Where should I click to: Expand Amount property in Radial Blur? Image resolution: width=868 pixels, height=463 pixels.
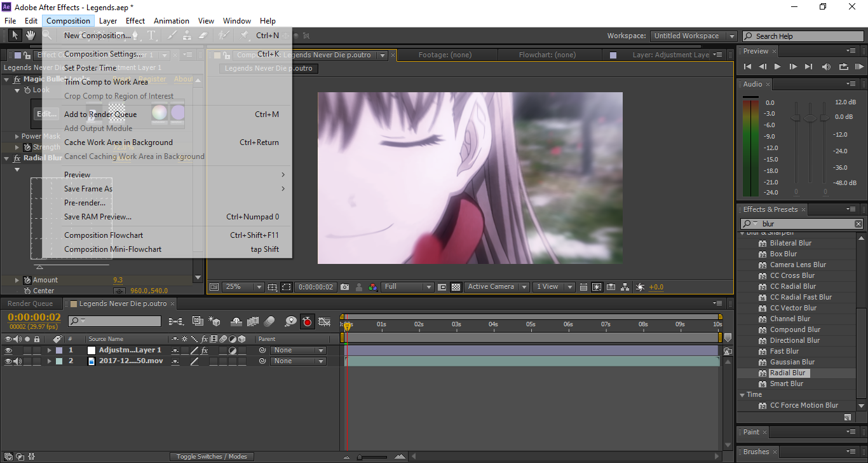(17, 280)
